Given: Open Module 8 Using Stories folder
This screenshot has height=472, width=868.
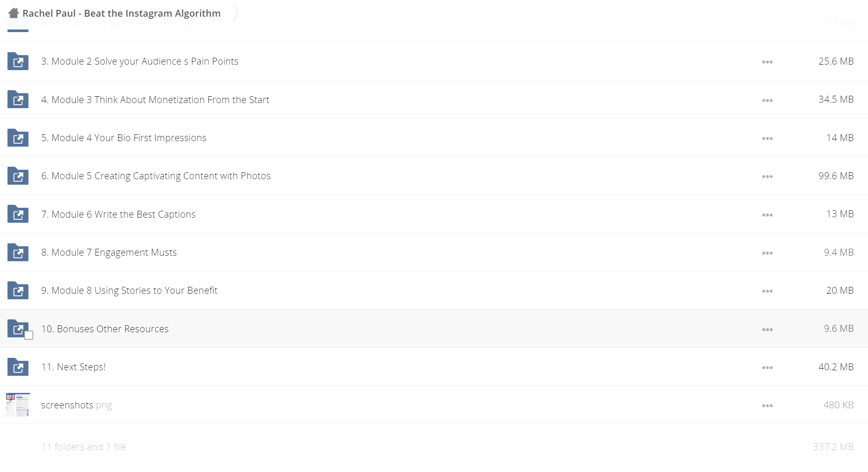Looking at the screenshot, I should coord(129,290).
